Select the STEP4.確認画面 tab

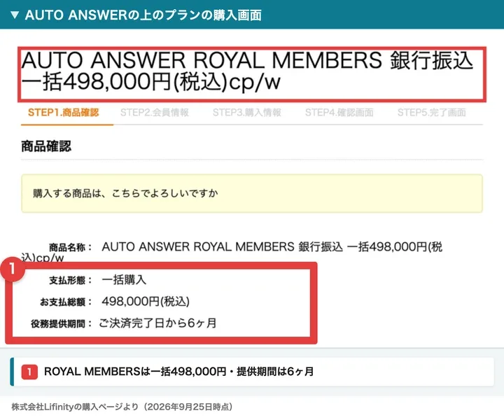(339, 113)
